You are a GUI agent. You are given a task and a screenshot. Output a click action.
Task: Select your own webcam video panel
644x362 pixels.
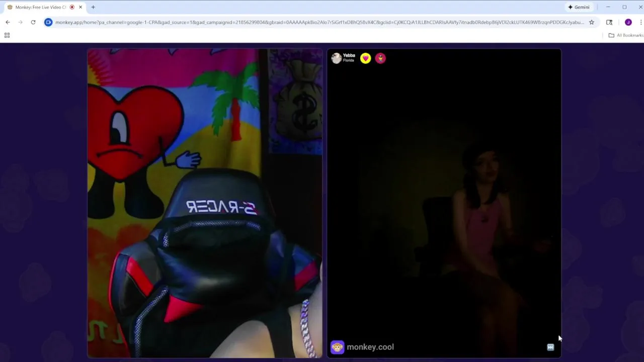205,203
